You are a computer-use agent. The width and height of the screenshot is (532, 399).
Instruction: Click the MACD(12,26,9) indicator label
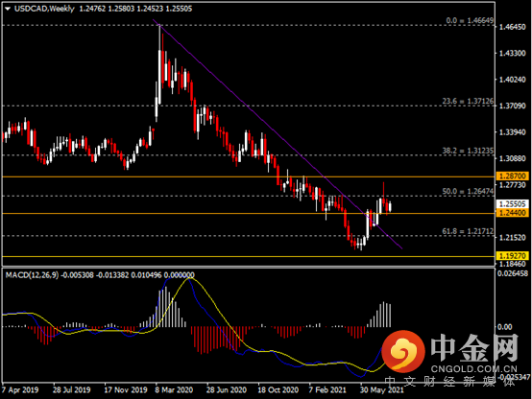pyautogui.click(x=32, y=275)
